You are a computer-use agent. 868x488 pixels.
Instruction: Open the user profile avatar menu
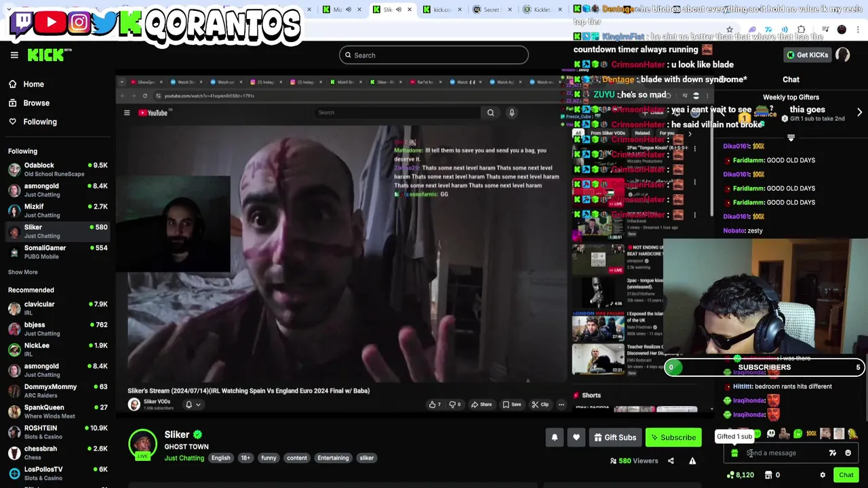(x=843, y=55)
